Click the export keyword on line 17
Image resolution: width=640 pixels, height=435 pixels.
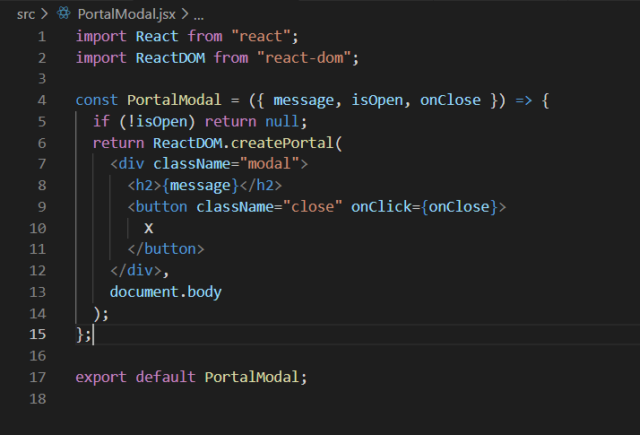[101, 377]
